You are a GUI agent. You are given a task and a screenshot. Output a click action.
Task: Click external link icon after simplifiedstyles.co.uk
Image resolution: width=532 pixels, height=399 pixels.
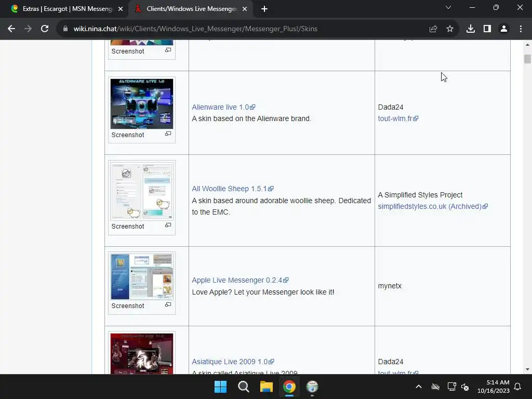(x=485, y=206)
